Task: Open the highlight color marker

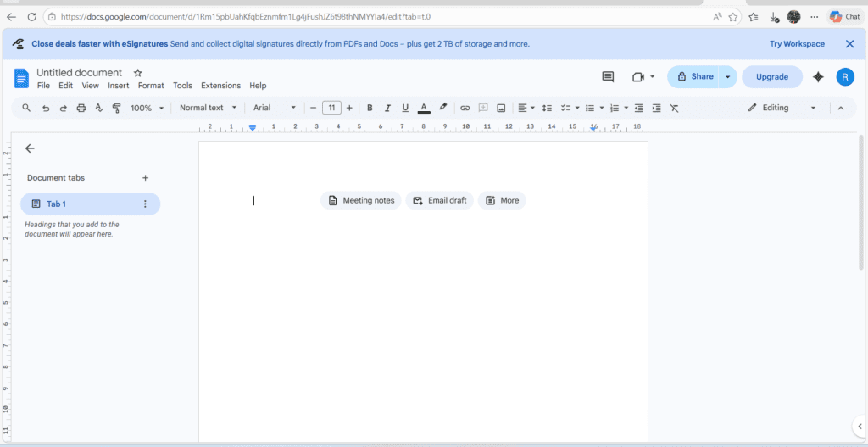Action: coord(442,108)
